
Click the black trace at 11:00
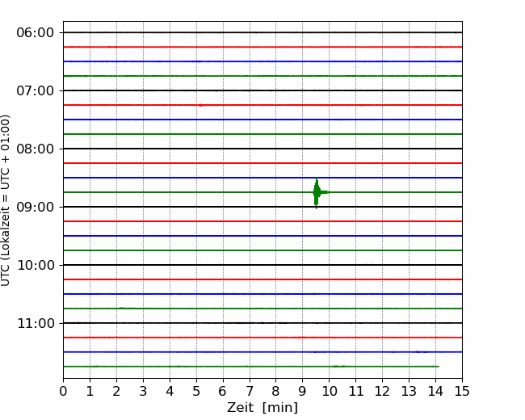(262, 323)
